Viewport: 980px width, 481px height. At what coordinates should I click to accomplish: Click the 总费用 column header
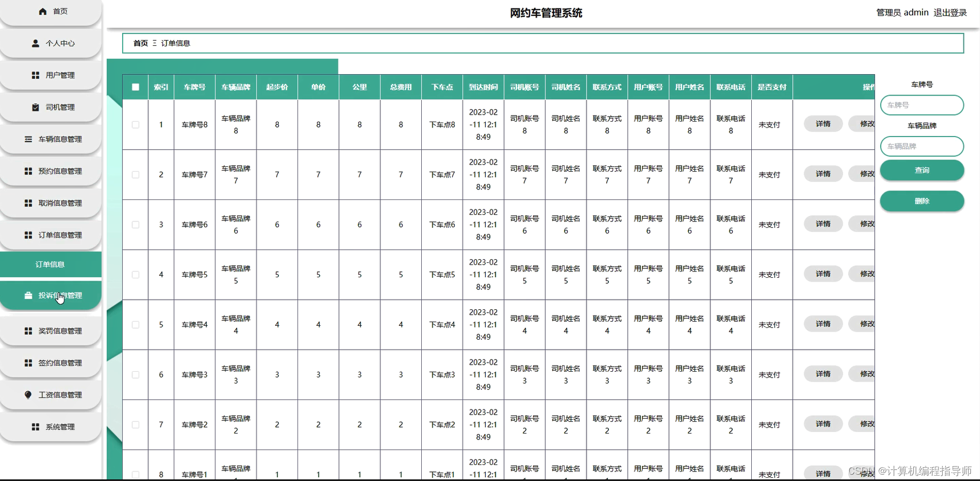pos(401,87)
